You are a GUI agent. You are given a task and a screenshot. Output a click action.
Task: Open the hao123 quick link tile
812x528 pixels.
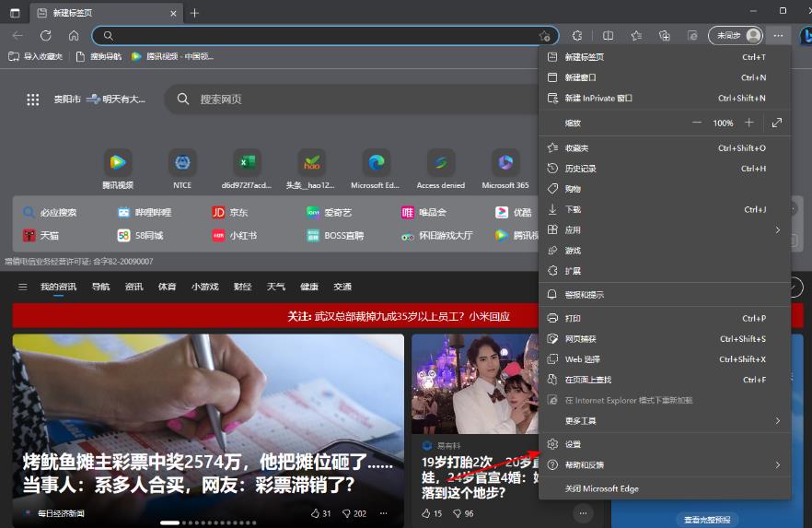tap(311, 169)
